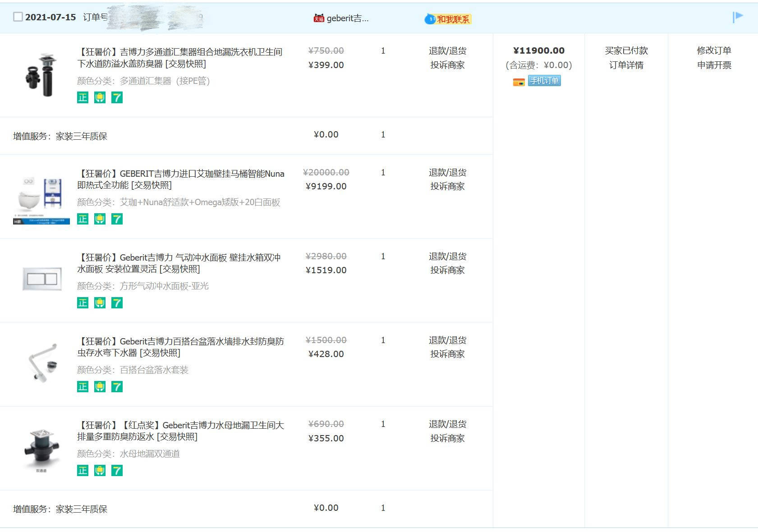
Task: Open the 百搭台盆落水 product title link
Action: tap(181, 347)
